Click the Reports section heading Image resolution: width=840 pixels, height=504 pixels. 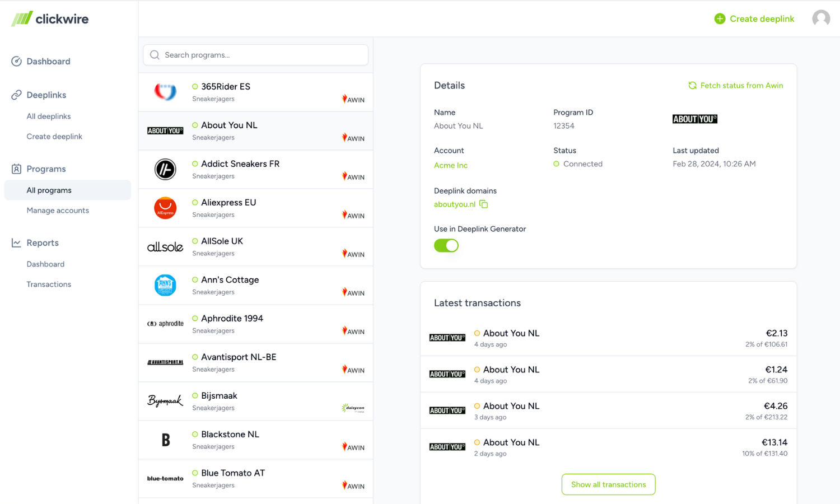(43, 243)
